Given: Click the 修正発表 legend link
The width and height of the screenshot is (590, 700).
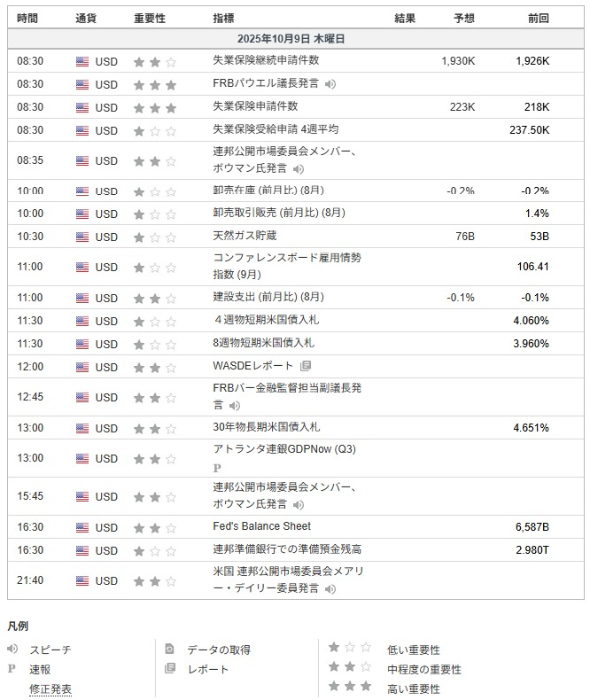Looking at the screenshot, I should pyautogui.click(x=50, y=688).
